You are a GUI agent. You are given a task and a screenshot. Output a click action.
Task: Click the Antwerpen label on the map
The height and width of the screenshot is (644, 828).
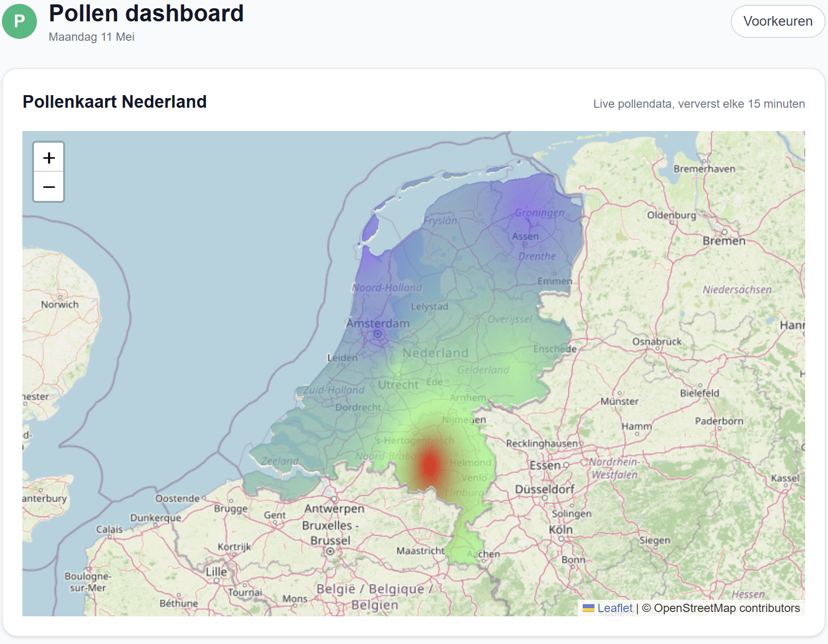[x=334, y=509]
